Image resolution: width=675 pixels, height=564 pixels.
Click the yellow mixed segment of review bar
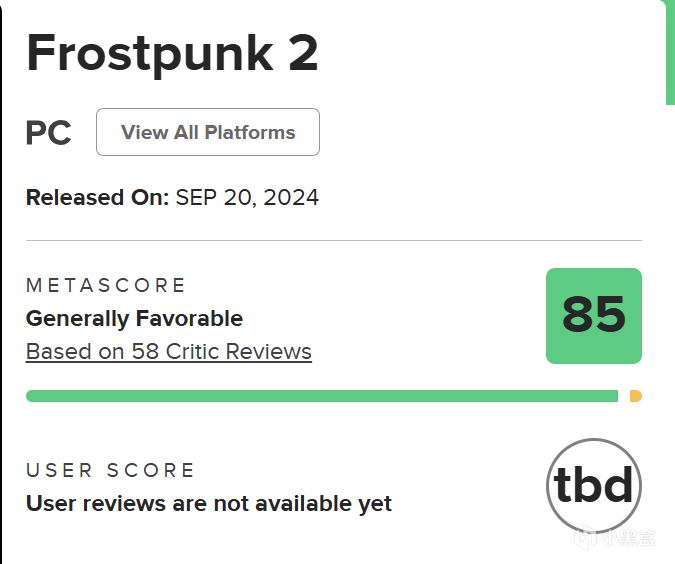[x=636, y=396]
